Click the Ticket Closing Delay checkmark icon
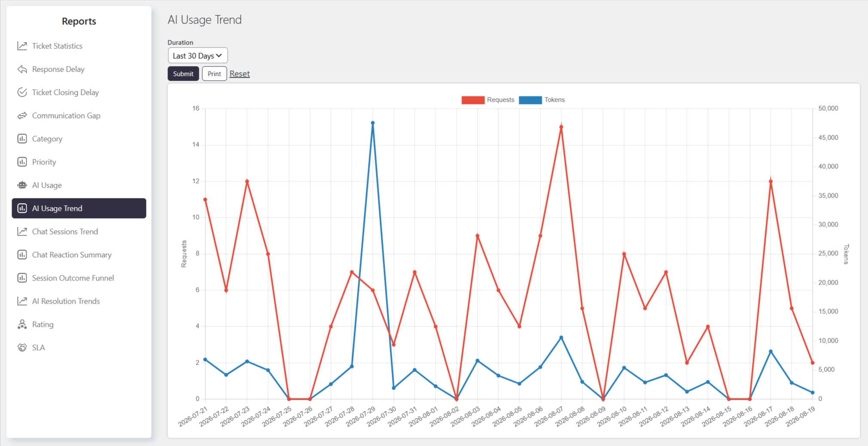 22,92
